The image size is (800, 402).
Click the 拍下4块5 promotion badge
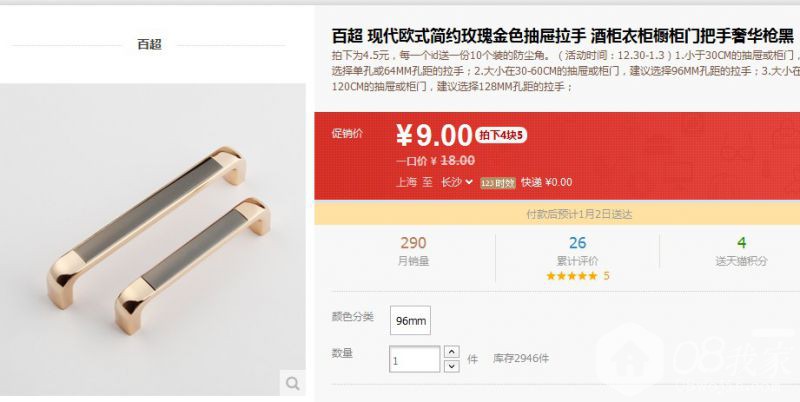[x=501, y=135]
